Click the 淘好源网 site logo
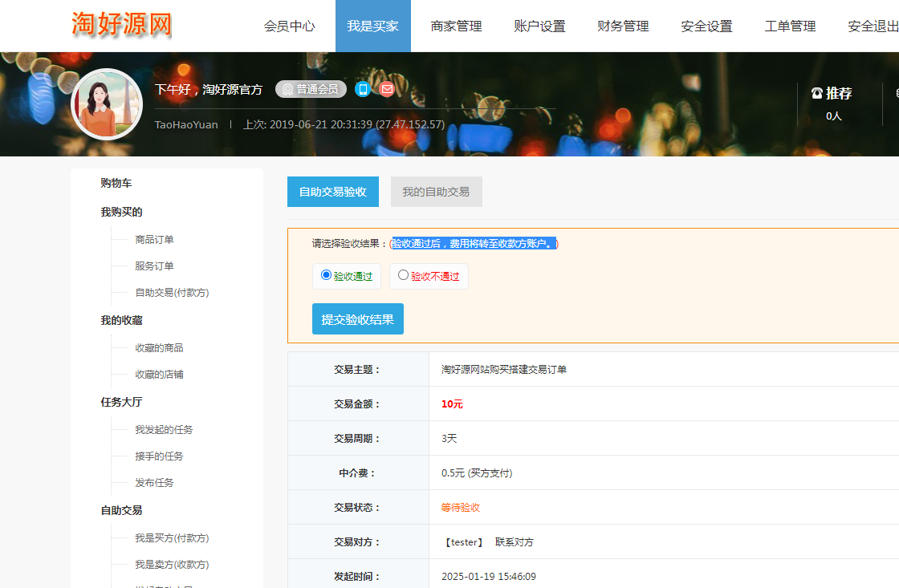Viewport: 899px width, 588px height. coord(122,25)
